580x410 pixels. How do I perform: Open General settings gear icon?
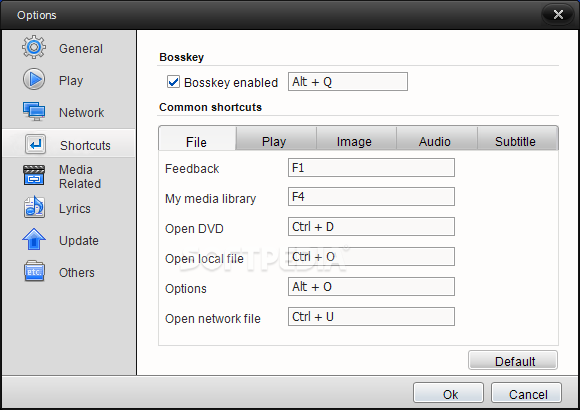pyautogui.click(x=34, y=47)
